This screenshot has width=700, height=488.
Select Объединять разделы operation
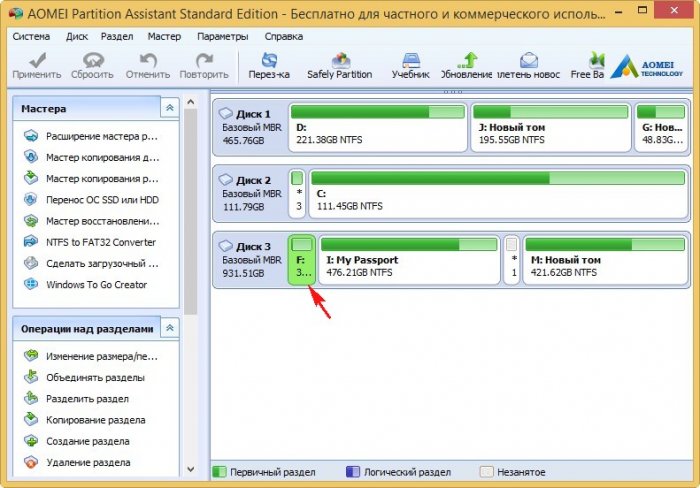84,378
